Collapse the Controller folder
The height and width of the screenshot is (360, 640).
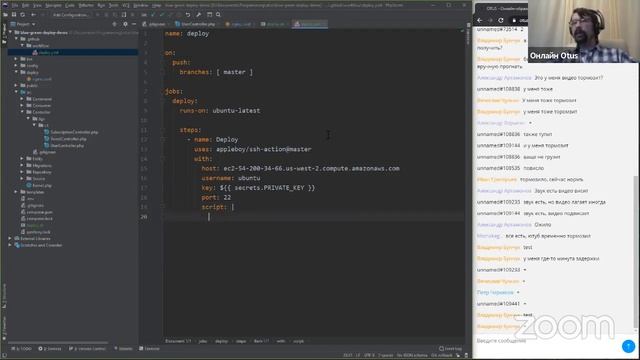click(22, 112)
